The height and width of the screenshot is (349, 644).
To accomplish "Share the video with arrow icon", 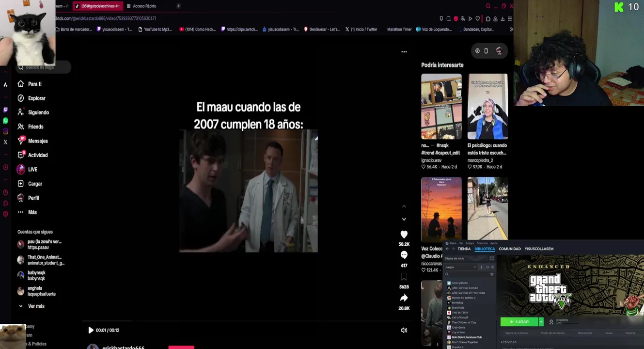I will (404, 298).
